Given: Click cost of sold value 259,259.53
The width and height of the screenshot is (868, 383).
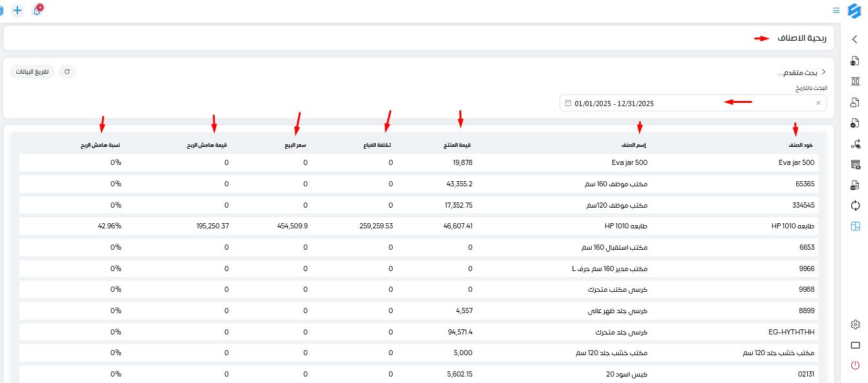Looking at the screenshot, I should tap(376, 226).
